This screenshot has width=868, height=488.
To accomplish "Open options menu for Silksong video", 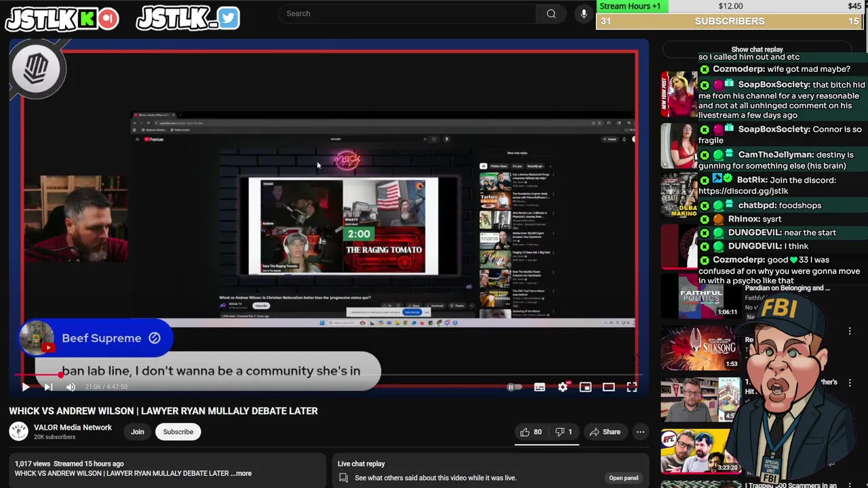I will [x=850, y=331].
